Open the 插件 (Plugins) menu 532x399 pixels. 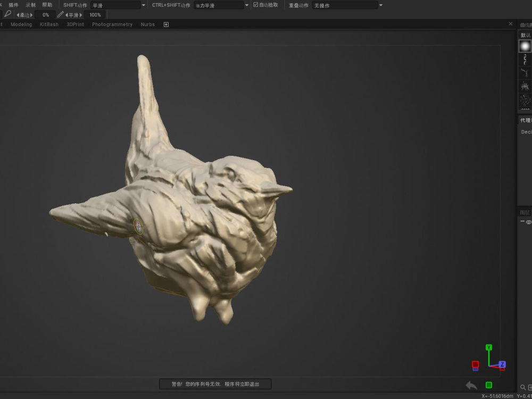tap(14, 5)
